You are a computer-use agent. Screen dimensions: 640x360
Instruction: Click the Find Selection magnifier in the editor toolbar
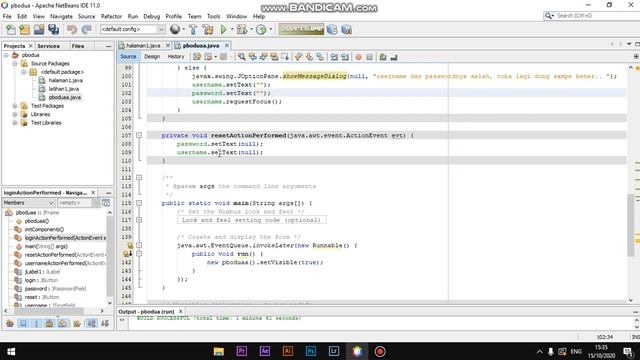[x=242, y=57]
